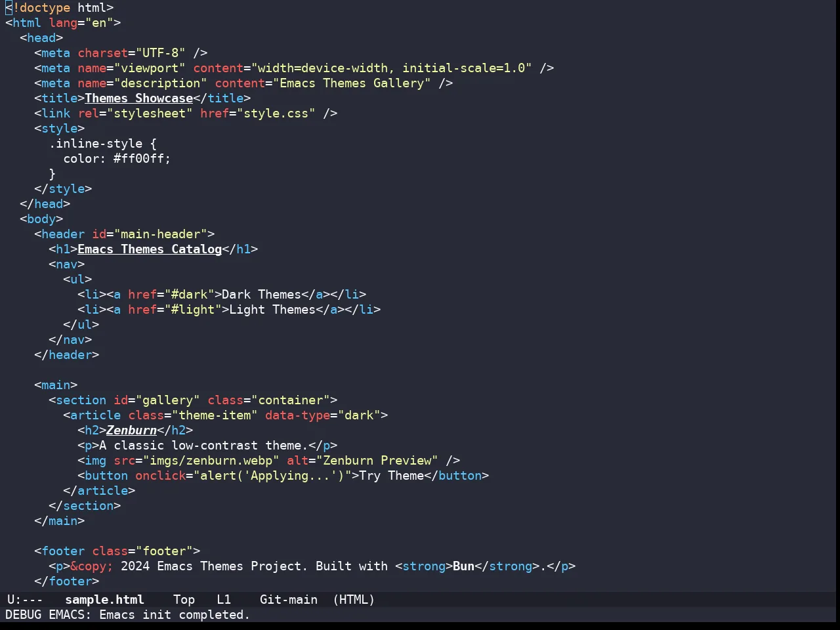Viewport: 840px width, 630px height.
Task: Click the closing </article> tag
Action: click(99, 491)
